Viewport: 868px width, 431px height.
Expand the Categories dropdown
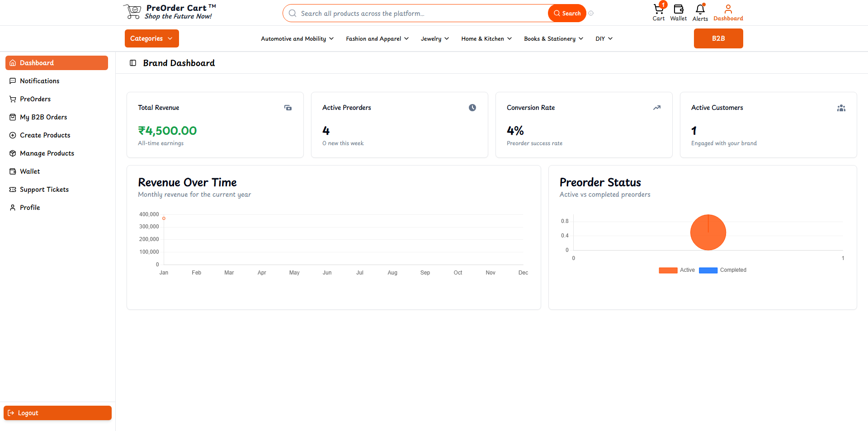click(x=151, y=38)
